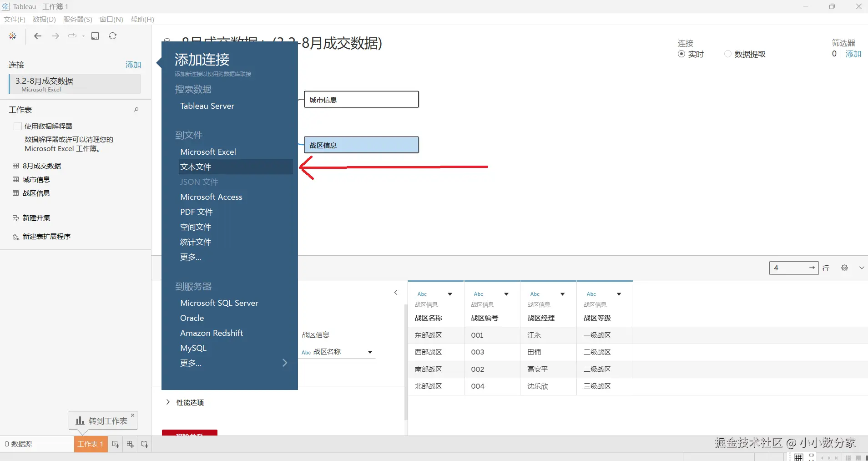This screenshot has height=461, width=868.
Task: Select the 3.2-8月成交数据 connection entry
Action: [x=75, y=84]
